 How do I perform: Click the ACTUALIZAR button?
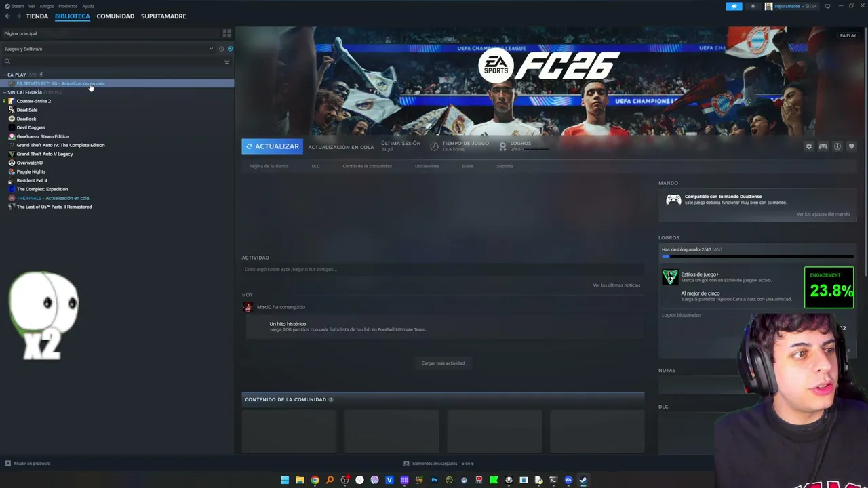[272, 146]
